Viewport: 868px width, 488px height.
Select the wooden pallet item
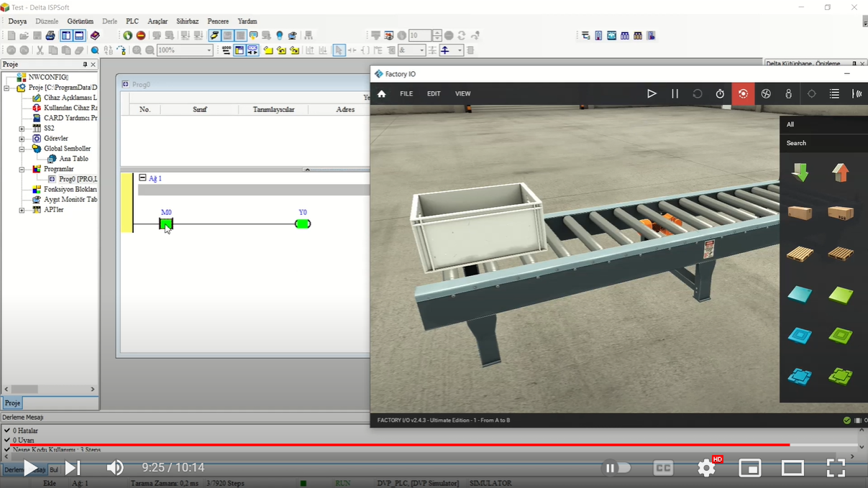[x=800, y=253]
